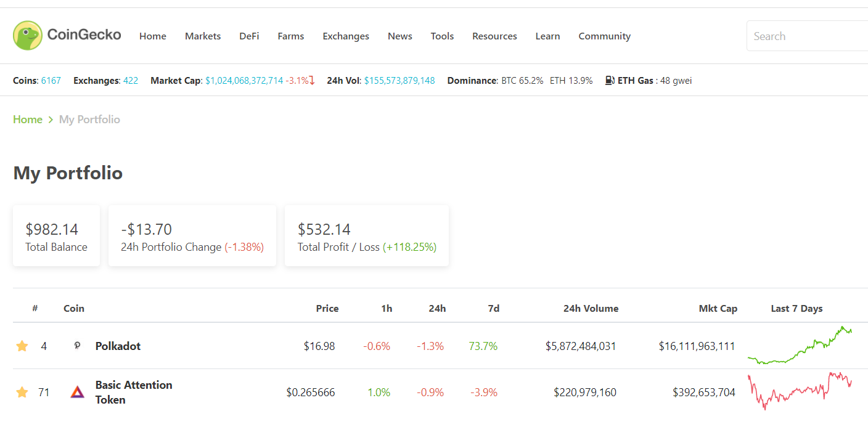Click Polkadot's 24h change -1.3%

[x=430, y=346]
